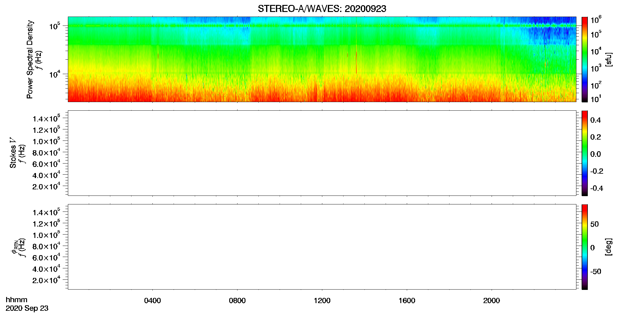The image size is (644, 332).
Task: Click the hhmm time format label
Action: [x=17, y=300]
